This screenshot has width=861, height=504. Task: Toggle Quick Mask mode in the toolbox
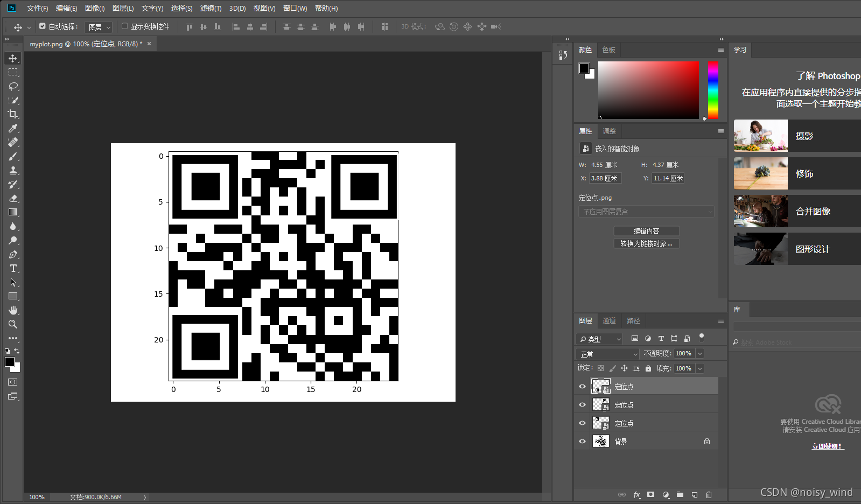pyautogui.click(x=13, y=382)
